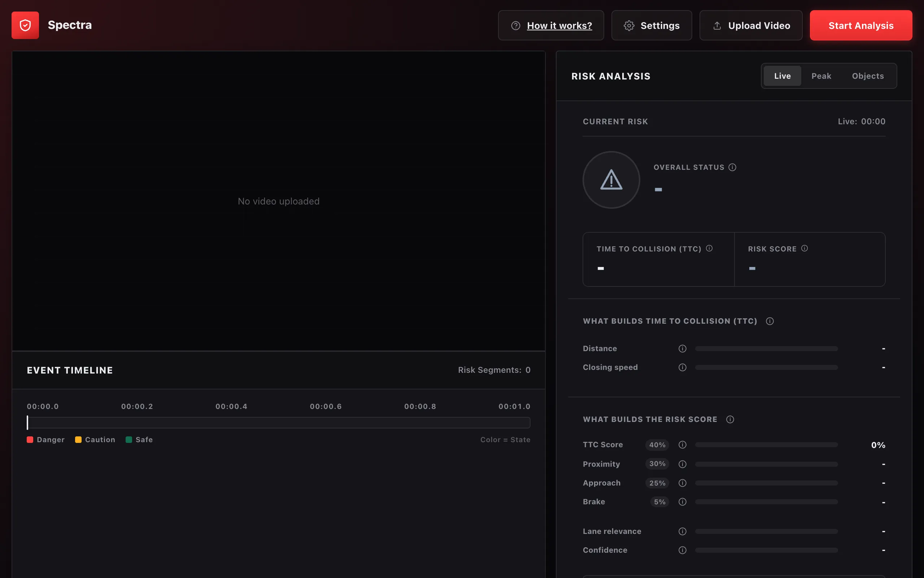Click the Brake 5% weight badge

(x=659, y=501)
